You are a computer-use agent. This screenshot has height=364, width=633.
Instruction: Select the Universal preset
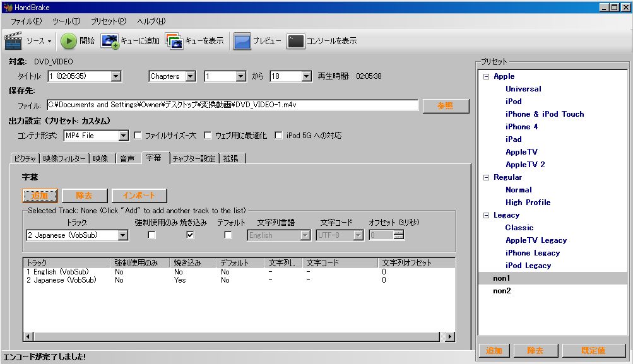[523, 89]
